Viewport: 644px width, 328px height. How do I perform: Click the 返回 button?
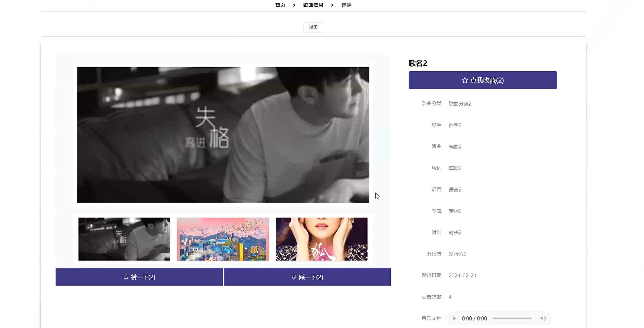pyautogui.click(x=313, y=27)
